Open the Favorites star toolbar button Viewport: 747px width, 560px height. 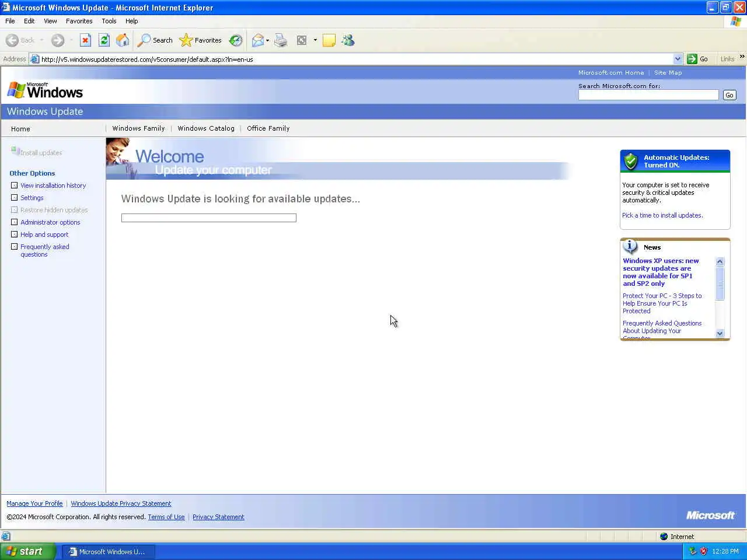[x=200, y=40]
